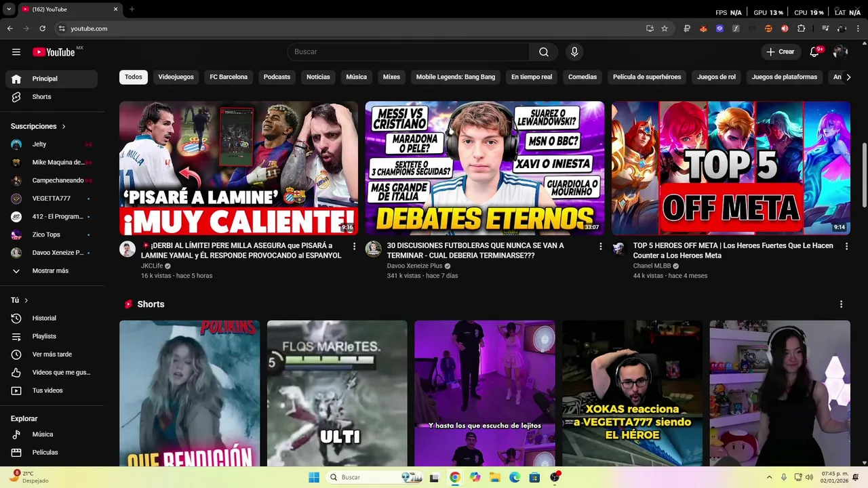Select the Noticias filter chip

(318, 77)
